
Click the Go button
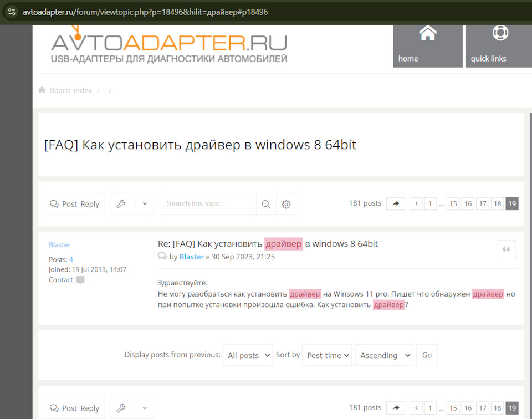click(x=427, y=355)
